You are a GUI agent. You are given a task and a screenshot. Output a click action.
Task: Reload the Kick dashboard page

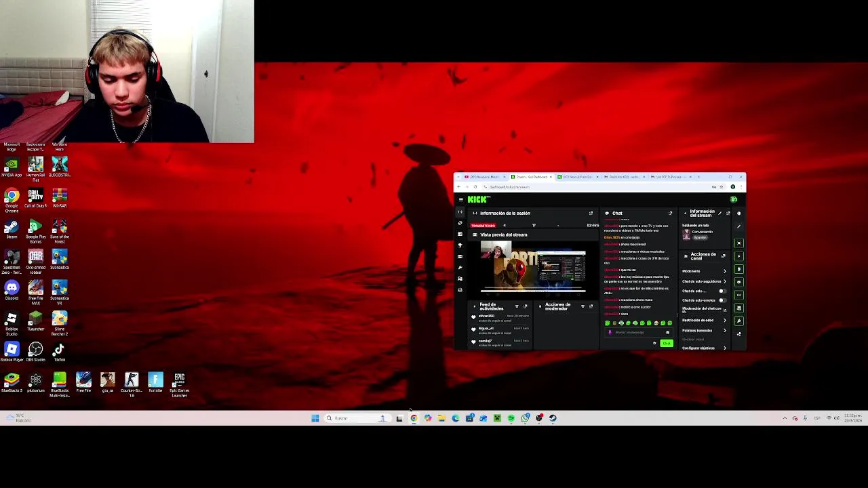coord(475,187)
